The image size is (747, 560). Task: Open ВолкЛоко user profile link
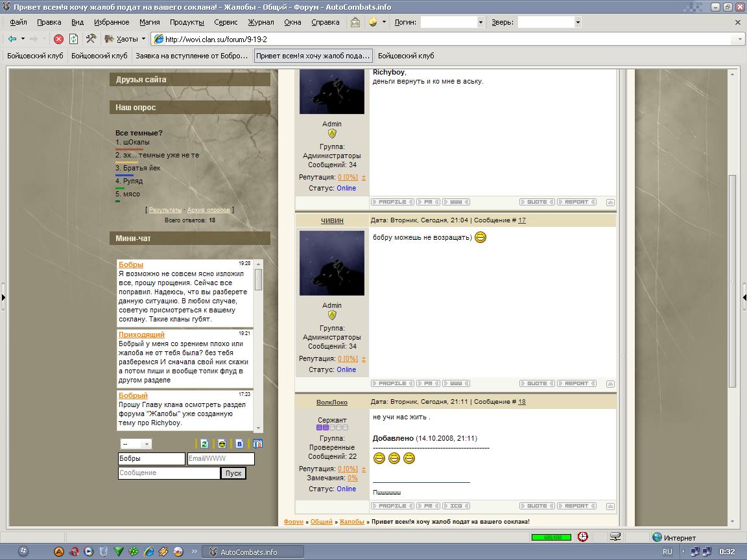point(332,402)
